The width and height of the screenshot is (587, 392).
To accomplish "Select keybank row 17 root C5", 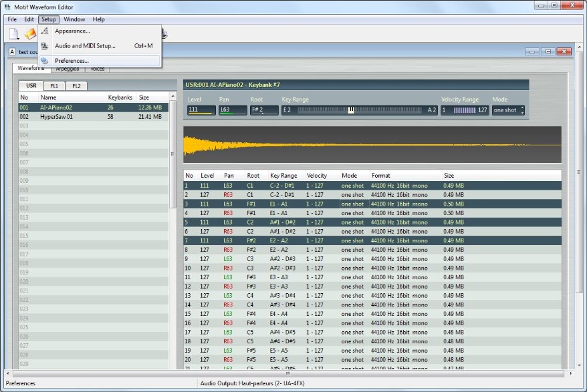I will click(372, 332).
